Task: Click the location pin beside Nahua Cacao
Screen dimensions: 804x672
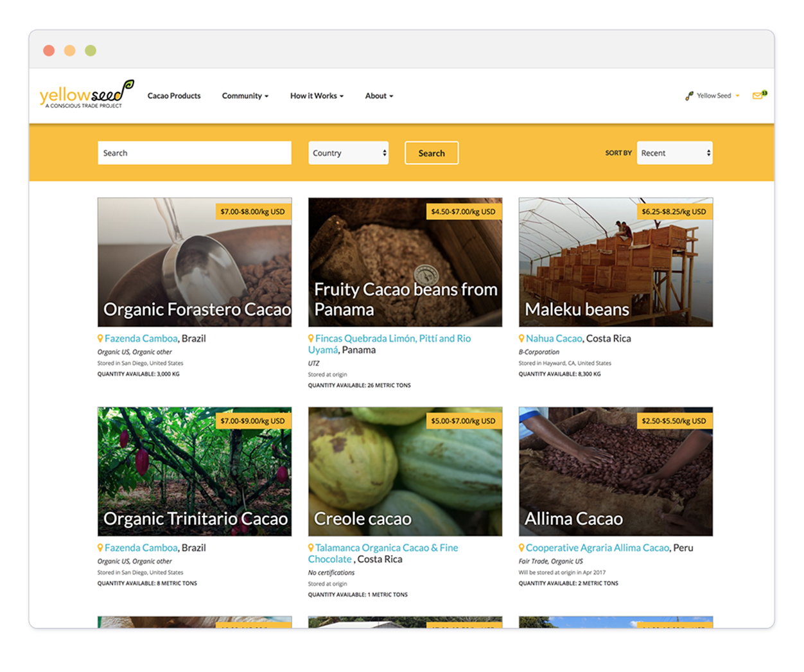Action: [x=521, y=339]
